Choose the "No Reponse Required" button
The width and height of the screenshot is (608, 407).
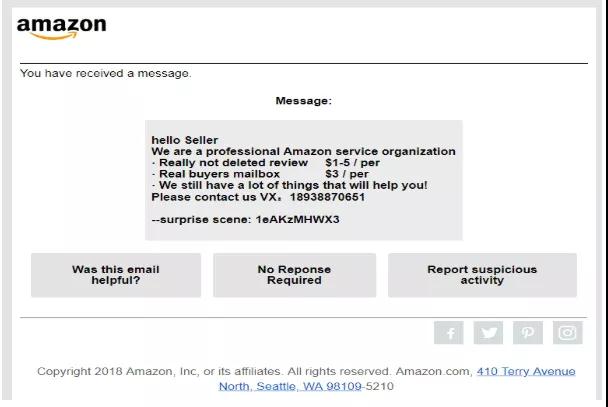[x=294, y=275]
